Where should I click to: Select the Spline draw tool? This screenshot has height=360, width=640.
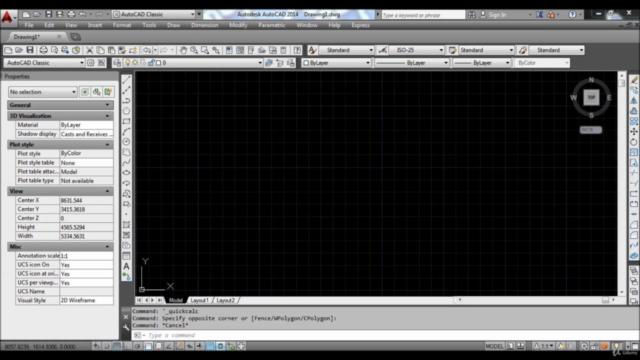(127, 162)
